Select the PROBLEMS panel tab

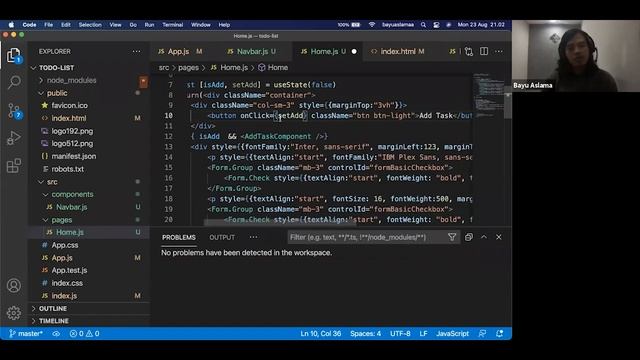point(179,237)
